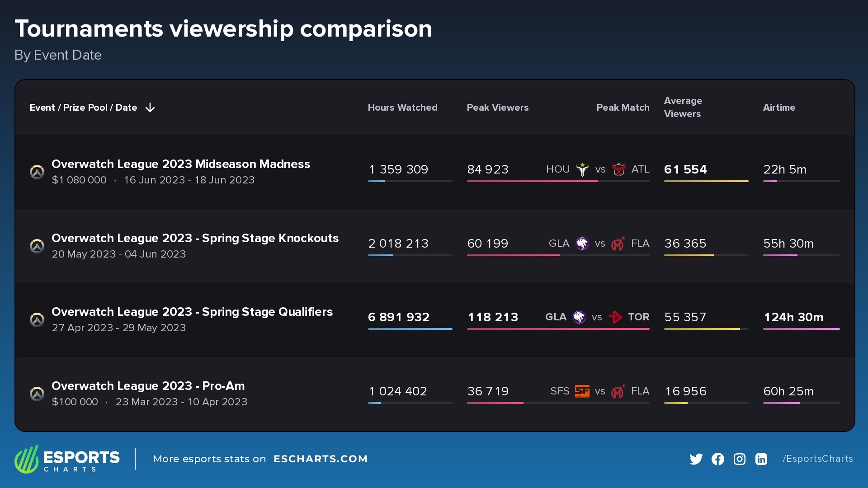
Task: Click the HOU team label
Action: tap(558, 169)
